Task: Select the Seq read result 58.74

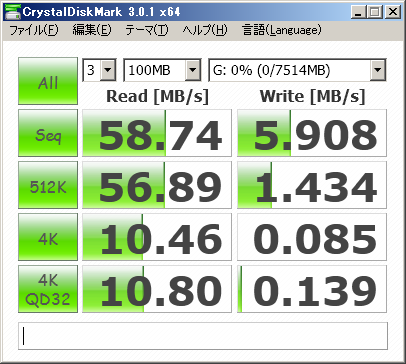Action: point(157,133)
